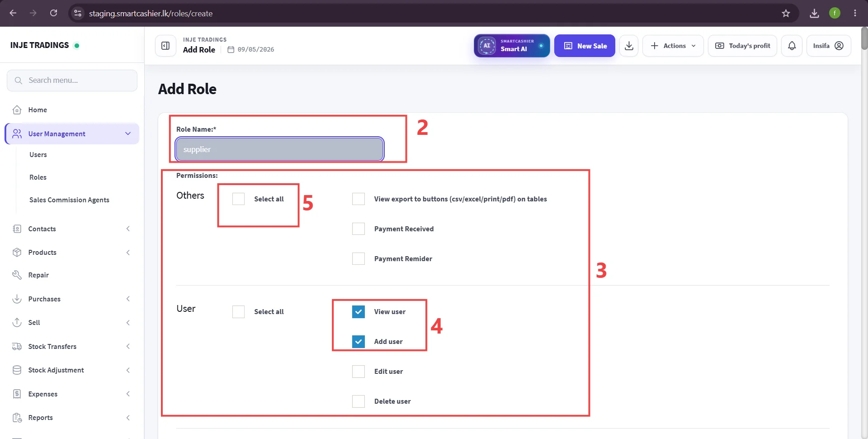Go to Roles in sidebar
This screenshot has width=868, height=439.
[38, 177]
